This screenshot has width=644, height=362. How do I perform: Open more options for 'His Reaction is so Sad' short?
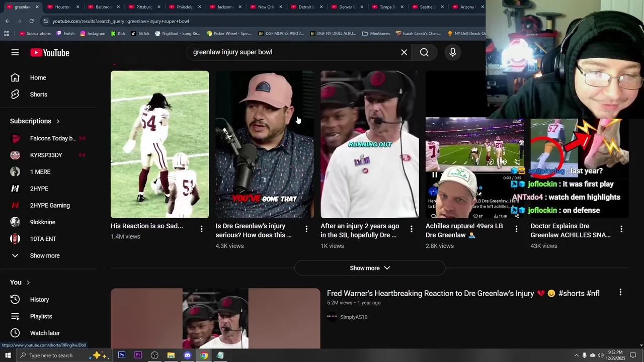(201, 229)
